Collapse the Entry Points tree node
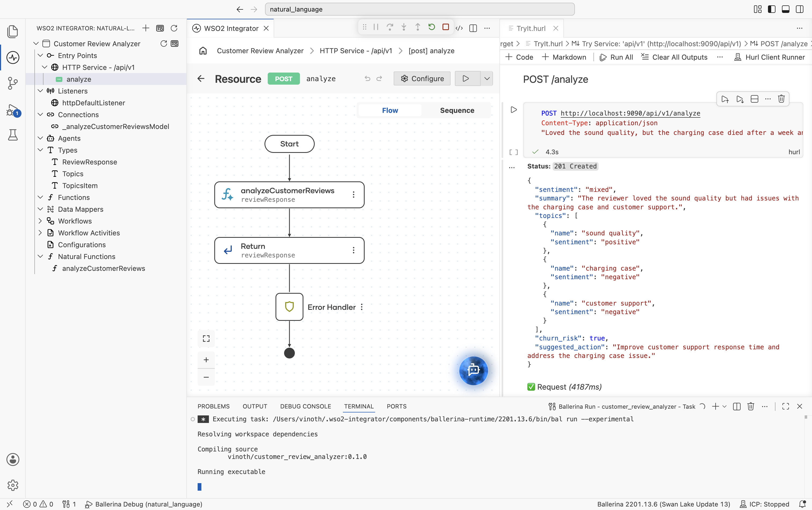Image resolution: width=812 pixels, height=510 pixels. pyautogui.click(x=40, y=55)
